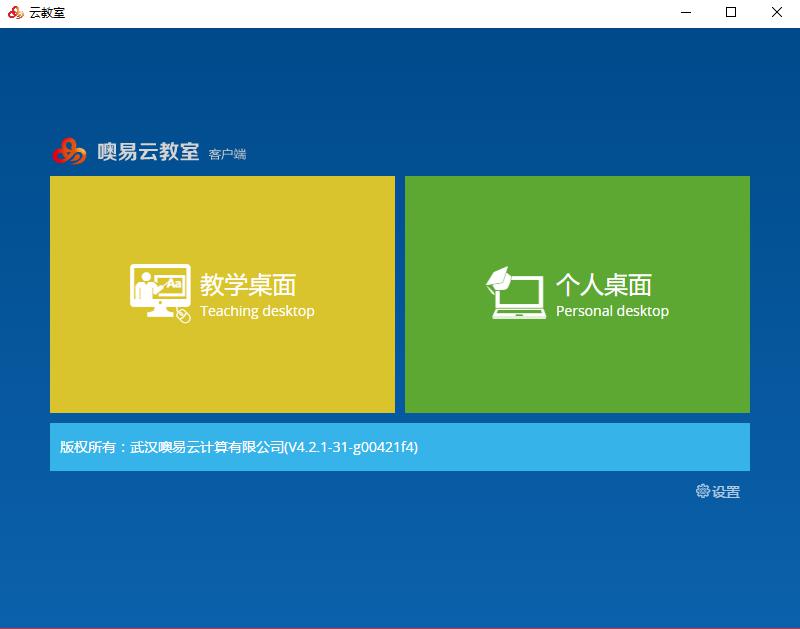Close the 云教室 window

(777, 12)
